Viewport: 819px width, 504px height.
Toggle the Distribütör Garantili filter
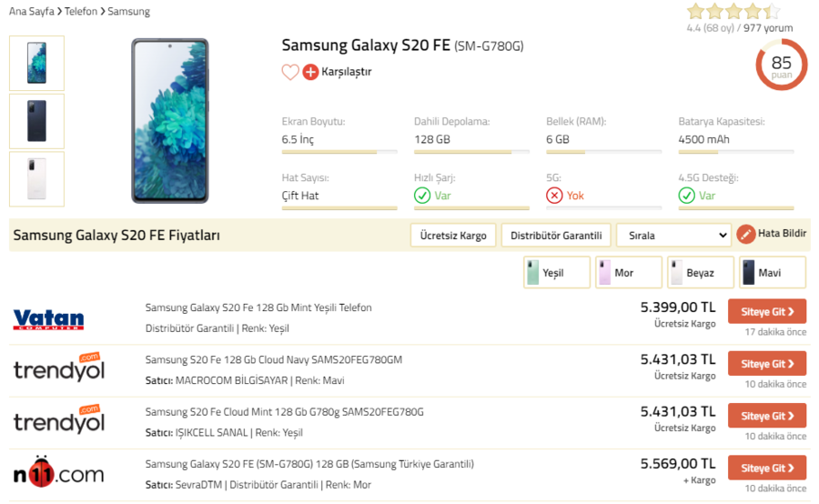pos(556,236)
